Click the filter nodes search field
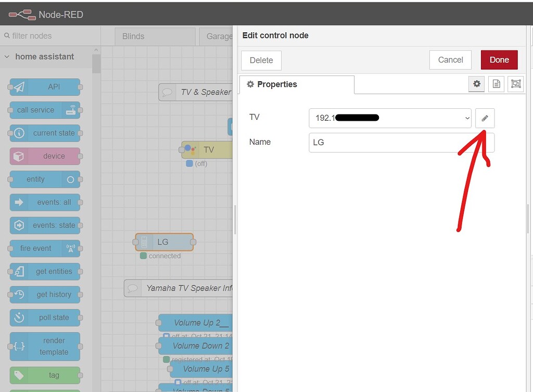Viewport: 533px width, 392px height. [x=50, y=35]
